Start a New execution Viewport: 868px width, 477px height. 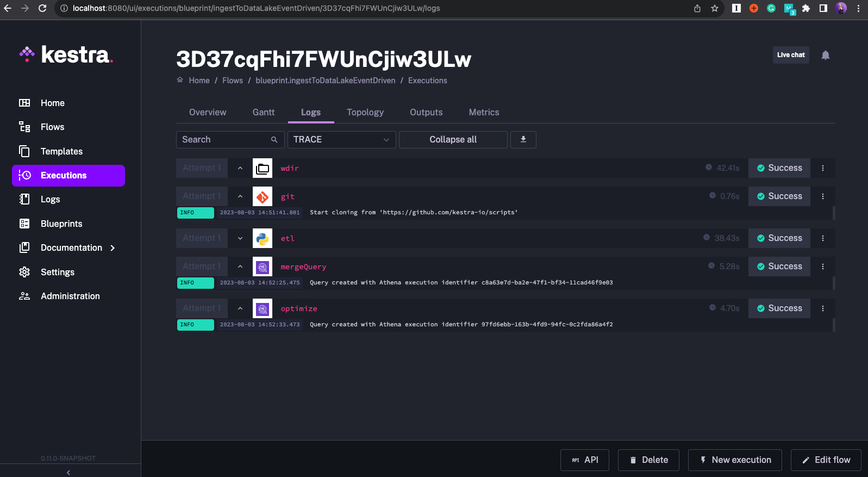tap(734, 460)
